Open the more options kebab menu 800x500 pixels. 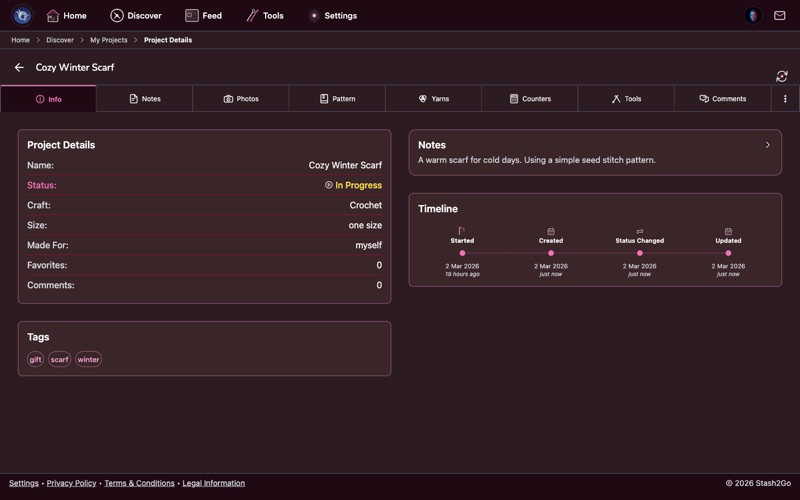click(x=785, y=99)
